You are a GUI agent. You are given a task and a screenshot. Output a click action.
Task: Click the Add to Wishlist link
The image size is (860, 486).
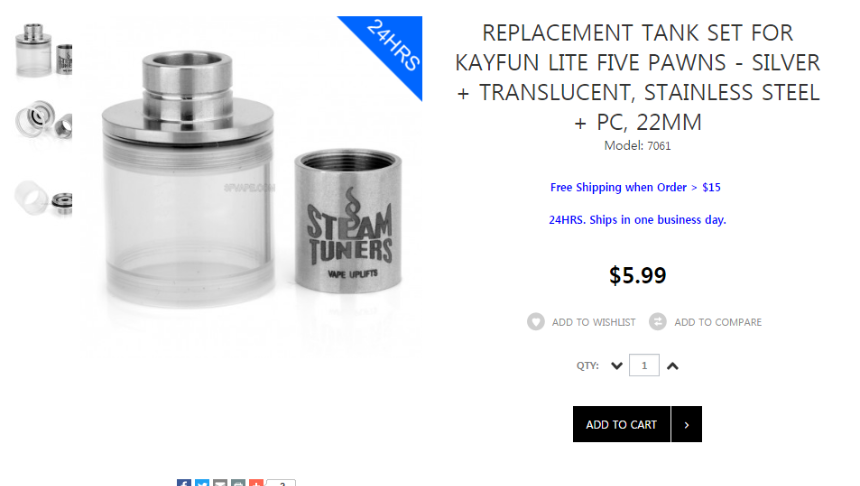pyautogui.click(x=593, y=322)
